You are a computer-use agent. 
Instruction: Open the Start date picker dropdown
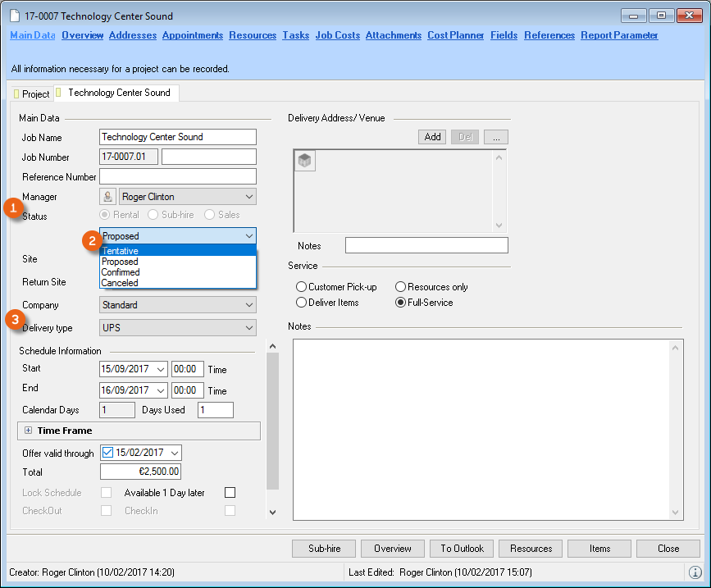click(160, 369)
